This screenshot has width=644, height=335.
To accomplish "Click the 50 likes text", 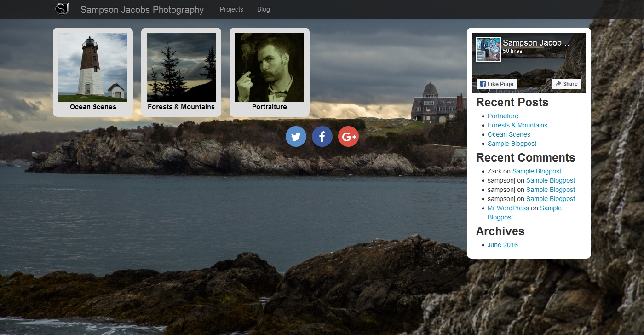I will coord(512,51).
